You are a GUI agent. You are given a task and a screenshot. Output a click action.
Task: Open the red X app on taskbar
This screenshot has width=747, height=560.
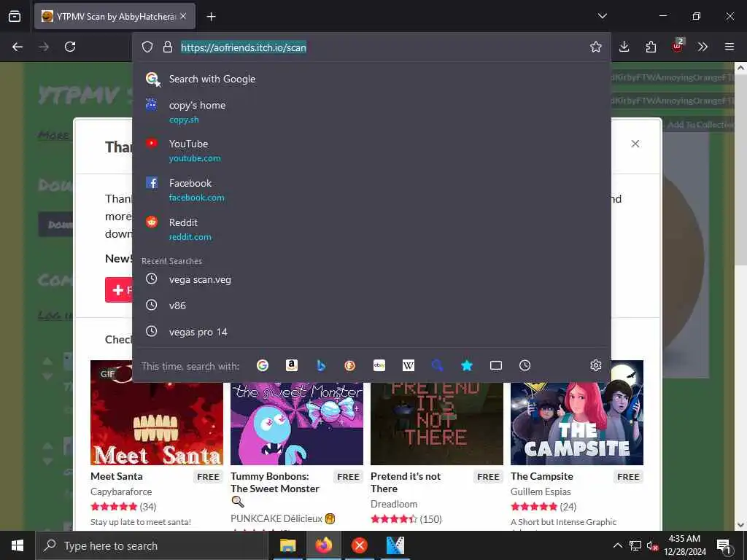(359, 545)
